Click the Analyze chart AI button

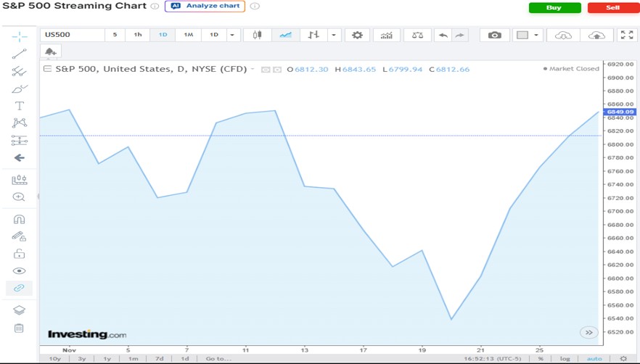(x=205, y=7)
